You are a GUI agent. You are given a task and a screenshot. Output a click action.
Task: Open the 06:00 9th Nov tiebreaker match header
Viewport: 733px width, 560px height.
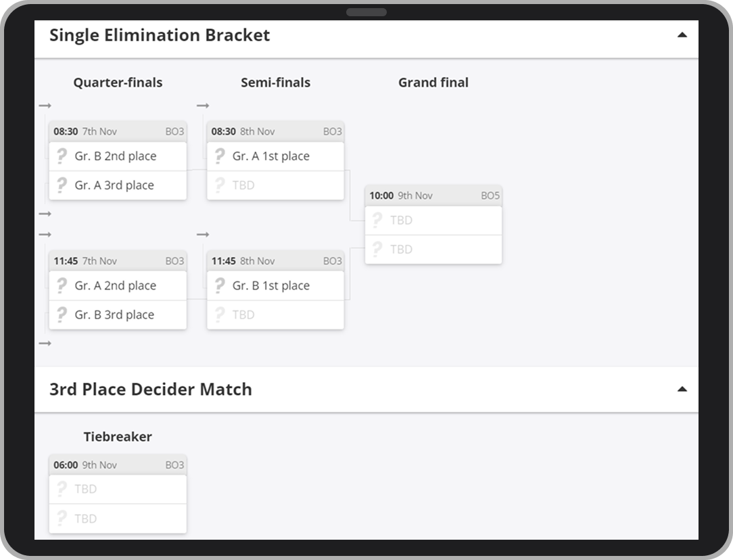[118, 465]
